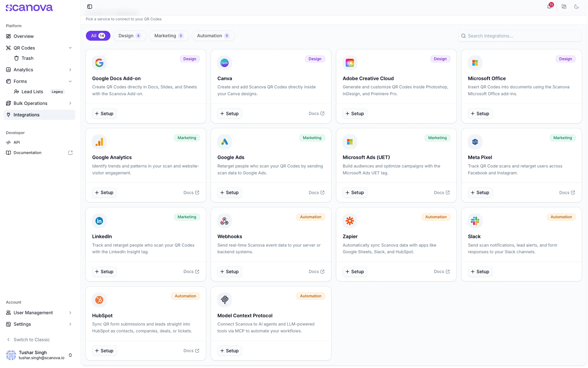Image resolution: width=588 pixels, height=368 pixels.
Task: Open the language selector icon
Action: point(564,7)
